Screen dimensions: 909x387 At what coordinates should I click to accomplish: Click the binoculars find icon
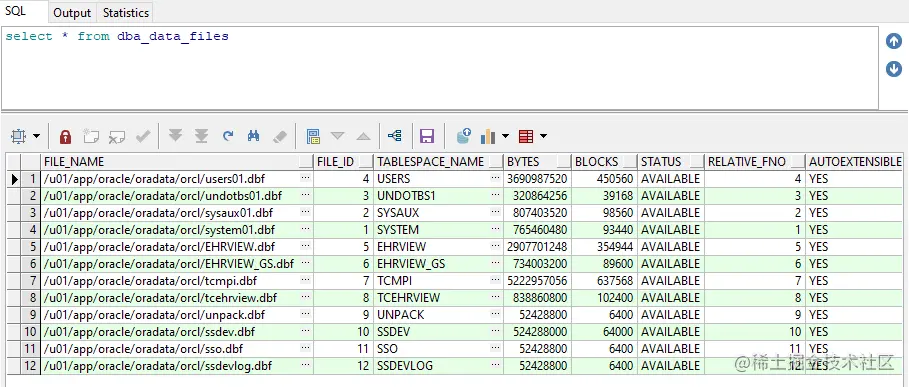[x=253, y=136]
